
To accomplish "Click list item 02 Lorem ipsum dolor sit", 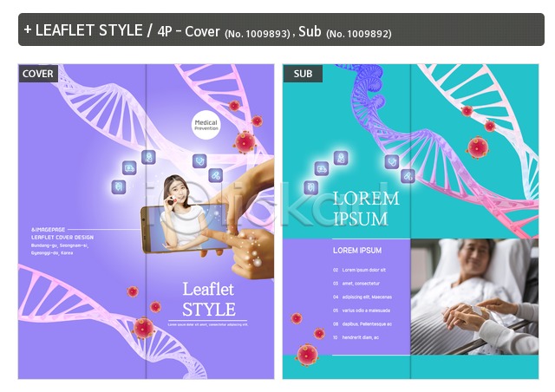I will tap(359, 270).
